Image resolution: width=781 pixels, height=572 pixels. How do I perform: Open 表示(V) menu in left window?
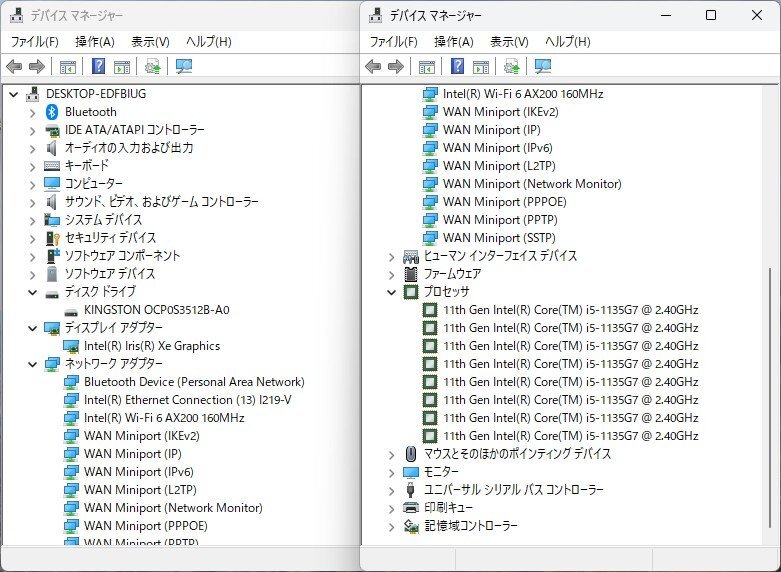(x=150, y=41)
